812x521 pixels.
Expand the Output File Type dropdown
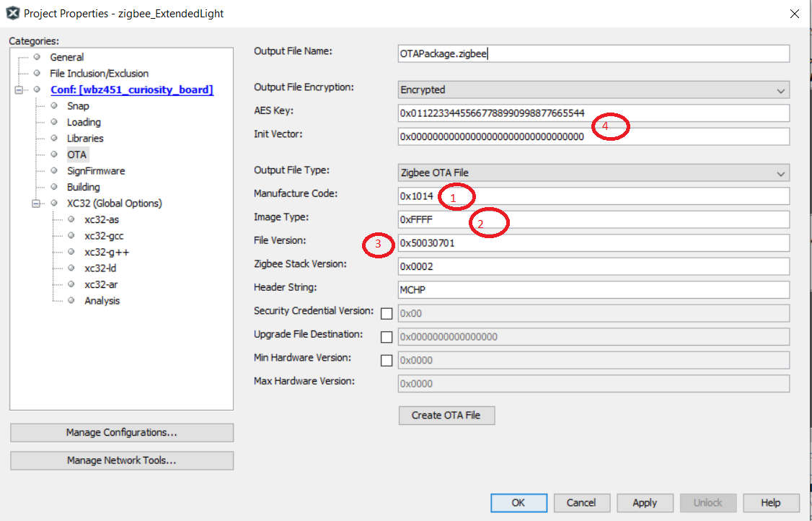pos(593,172)
